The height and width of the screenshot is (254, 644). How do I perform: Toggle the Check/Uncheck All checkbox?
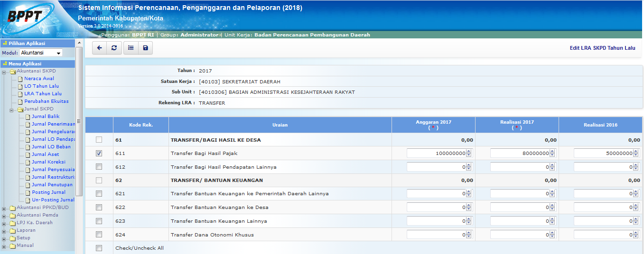[x=99, y=248]
